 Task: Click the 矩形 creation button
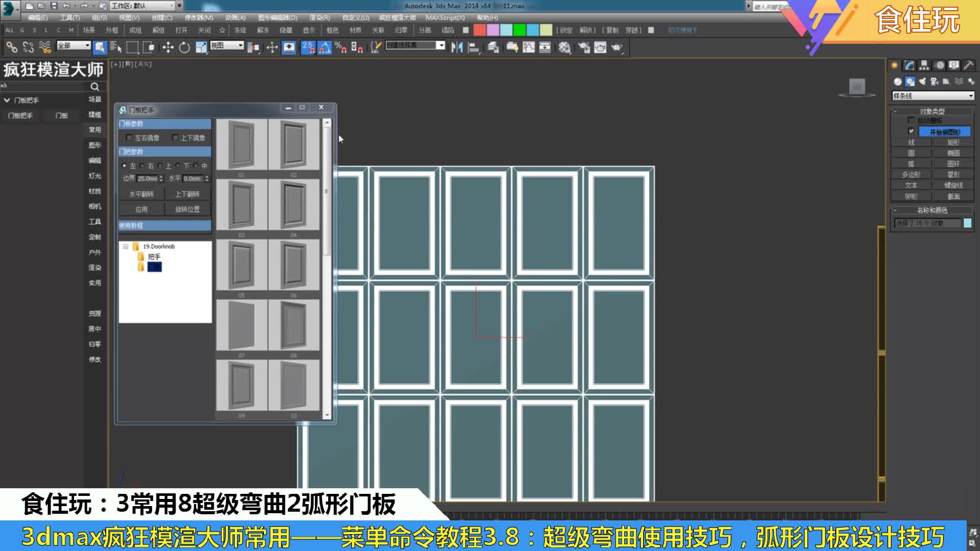pyautogui.click(x=953, y=142)
